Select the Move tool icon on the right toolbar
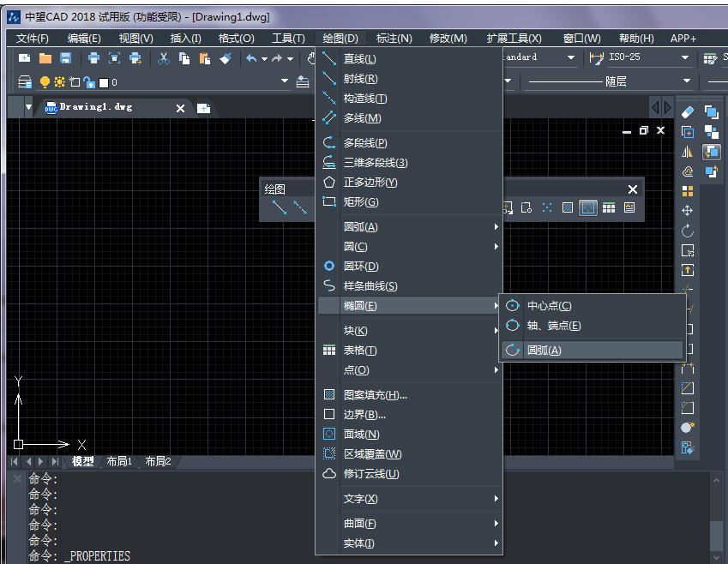The width and height of the screenshot is (728, 564). point(688,210)
